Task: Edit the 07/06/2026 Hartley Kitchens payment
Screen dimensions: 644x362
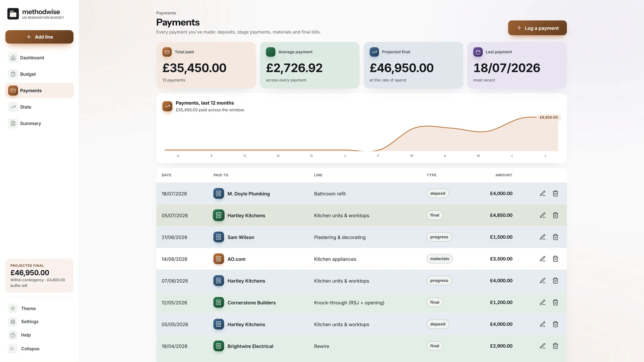Action: (x=543, y=280)
